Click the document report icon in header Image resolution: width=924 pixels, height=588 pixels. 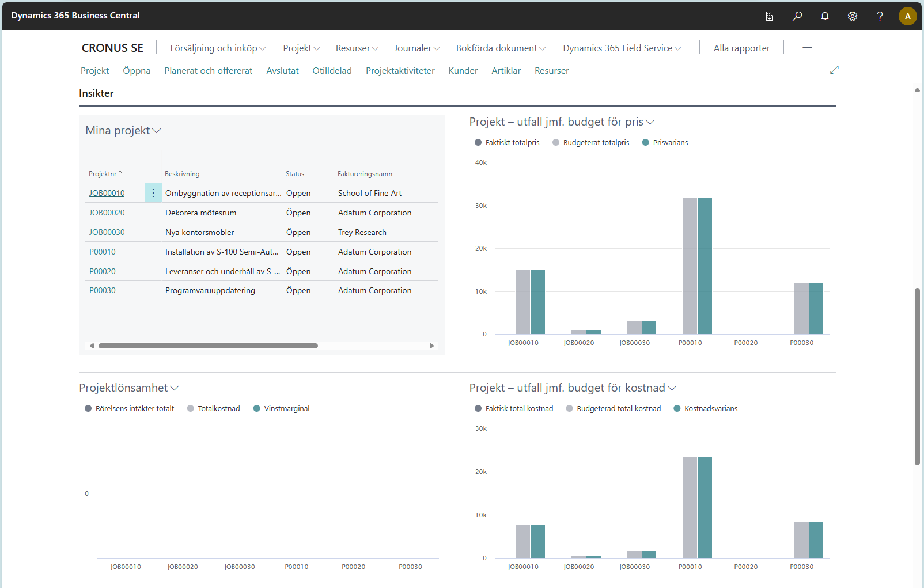770,16
